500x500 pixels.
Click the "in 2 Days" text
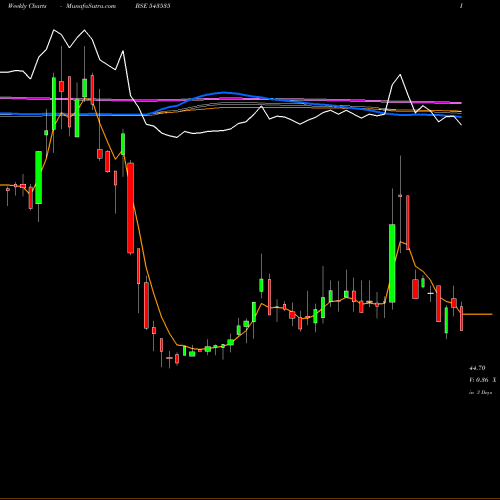(480, 393)
